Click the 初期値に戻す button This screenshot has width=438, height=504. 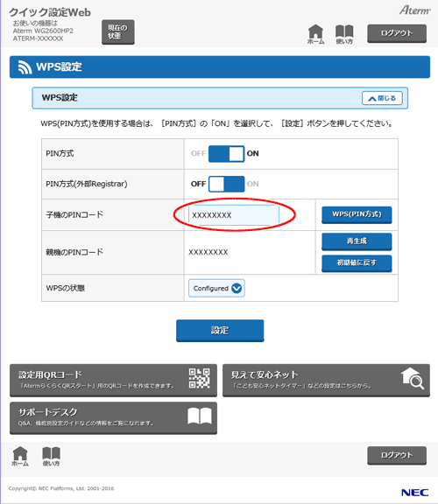(x=357, y=263)
